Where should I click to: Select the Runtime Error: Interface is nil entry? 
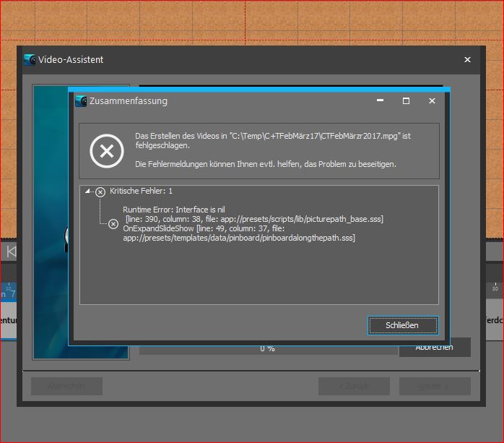[175, 209]
